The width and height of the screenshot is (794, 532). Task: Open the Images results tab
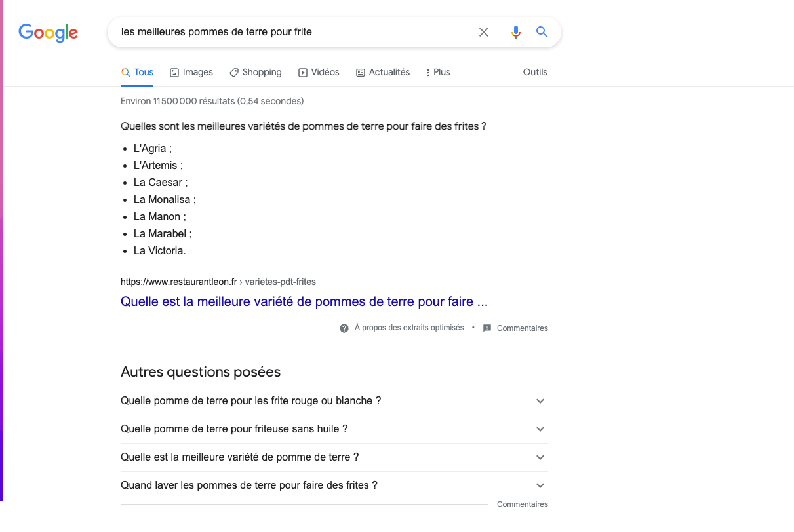point(191,73)
